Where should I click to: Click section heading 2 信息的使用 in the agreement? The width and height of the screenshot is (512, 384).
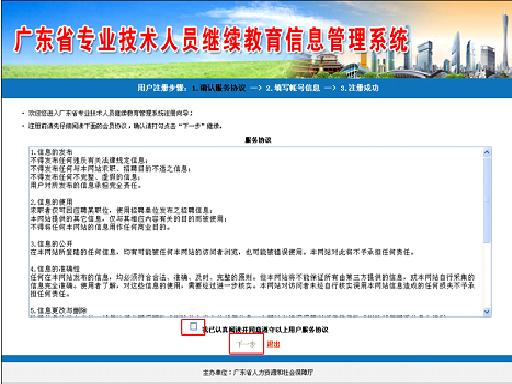click(x=51, y=202)
